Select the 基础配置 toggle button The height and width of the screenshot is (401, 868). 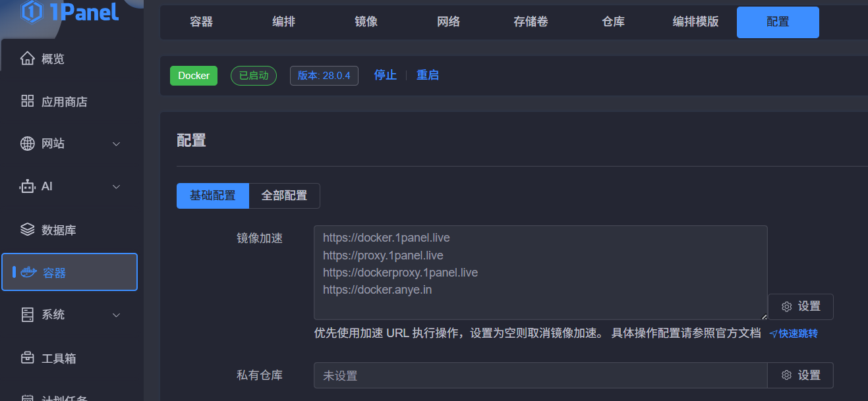pos(213,196)
